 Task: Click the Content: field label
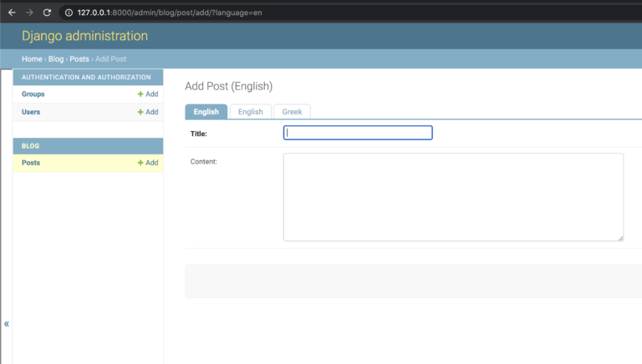[x=203, y=162]
